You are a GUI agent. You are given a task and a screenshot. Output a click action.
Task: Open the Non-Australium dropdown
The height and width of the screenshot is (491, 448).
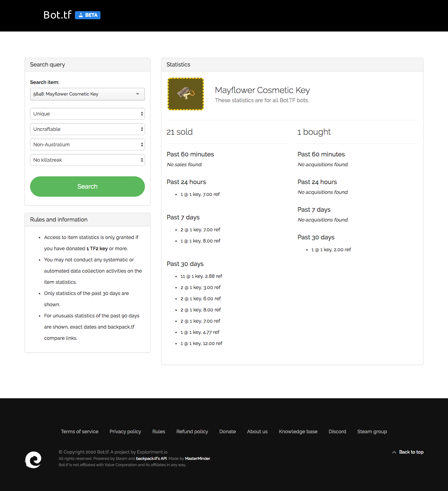tap(87, 145)
